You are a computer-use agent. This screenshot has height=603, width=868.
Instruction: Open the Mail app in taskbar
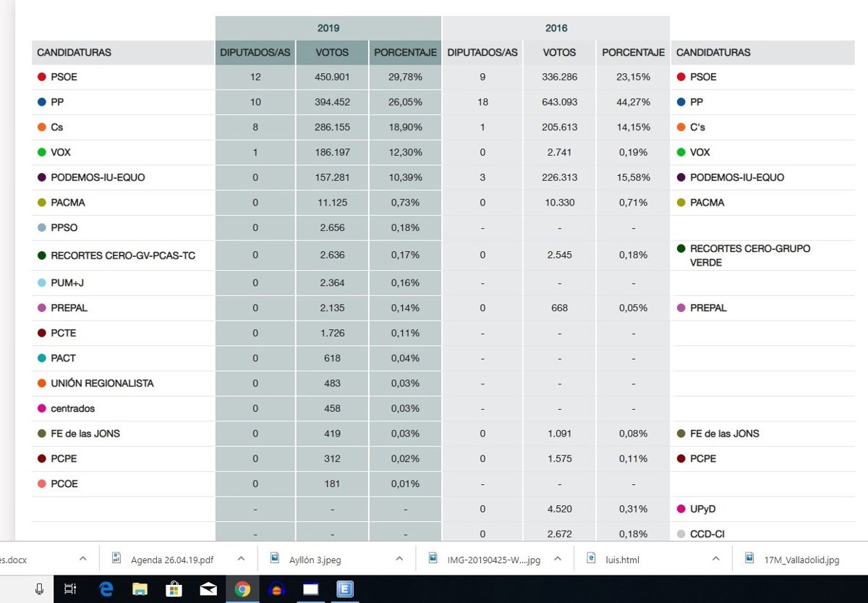pyautogui.click(x=208, y=589)
